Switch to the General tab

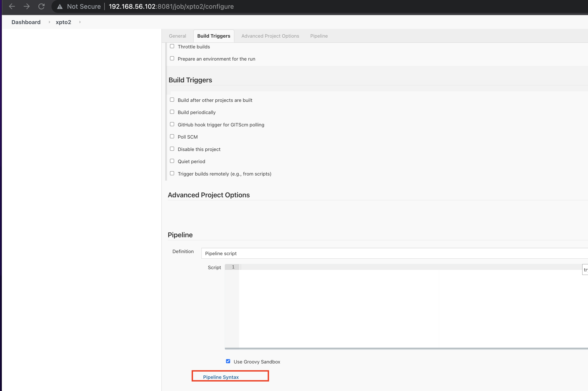point(177,36)
